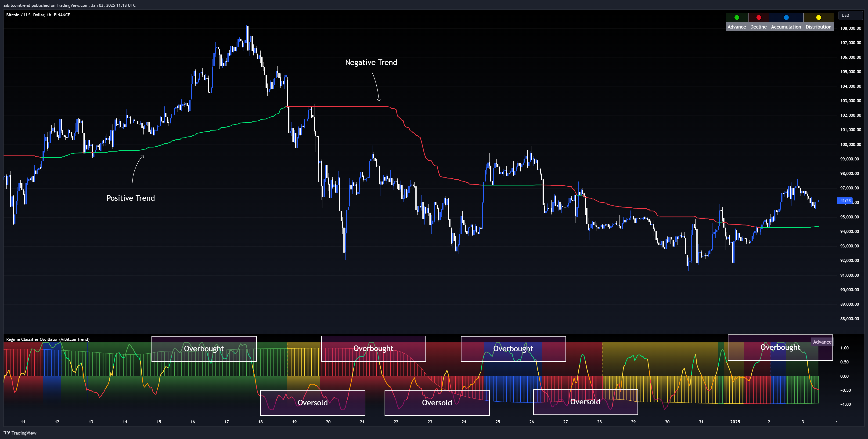Click the date label 17 on the time axis
This screenshot has width=868, height=439.
[x=227, y=422]
